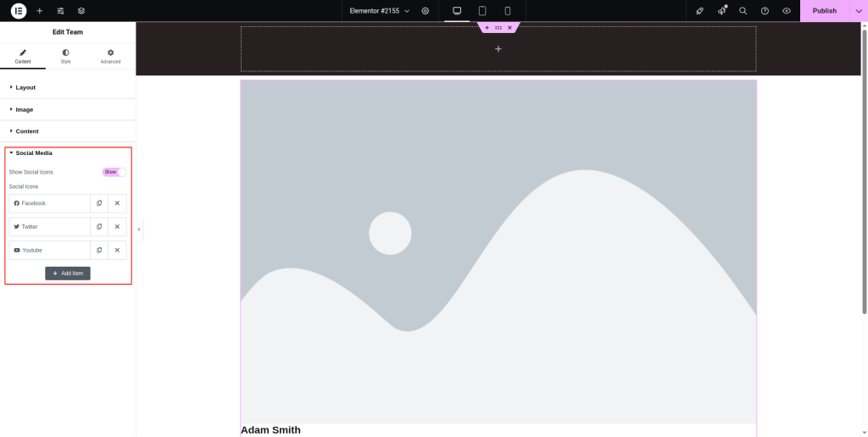Open page settings gear icon
The height and width of the screenshot is (437, 868).
[426, 10]
